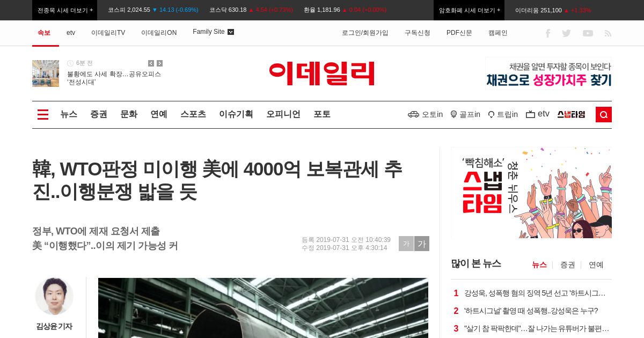The height and width of the screenshot is (338, 644).
Task: Open etv television icon link
Action: 538,114
